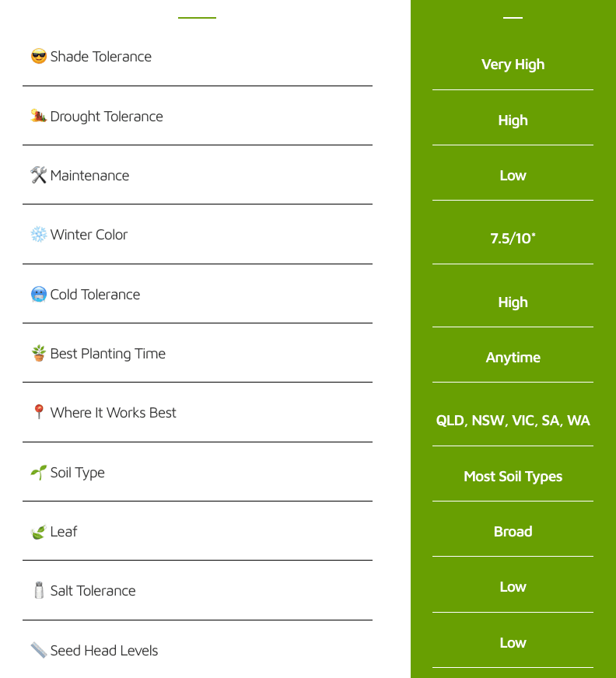The height and width of the screenshot is (678, 616).
Task: Click the Most Soil Types value
Action: [x=513, y=477]
